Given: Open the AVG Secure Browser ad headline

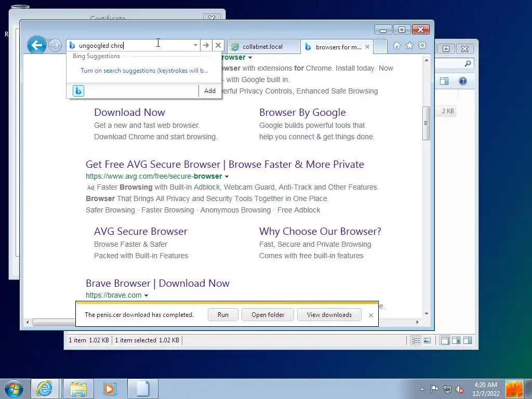Looking at the screenshot, I should [225, 164].
